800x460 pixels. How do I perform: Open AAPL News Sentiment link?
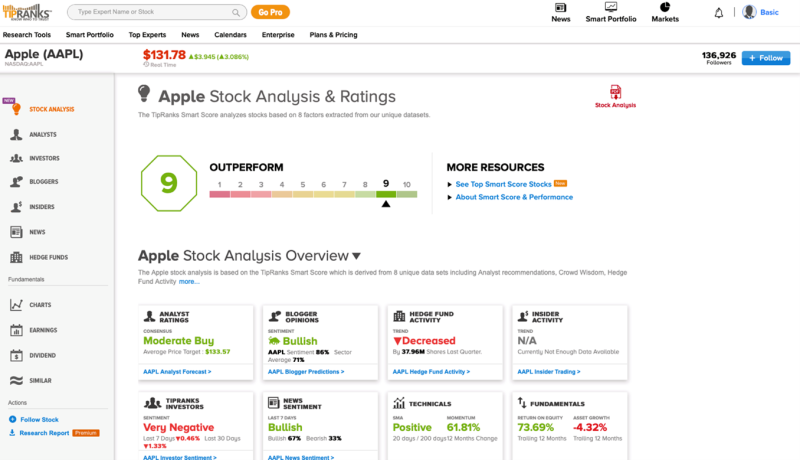click(x=301, y=457)
